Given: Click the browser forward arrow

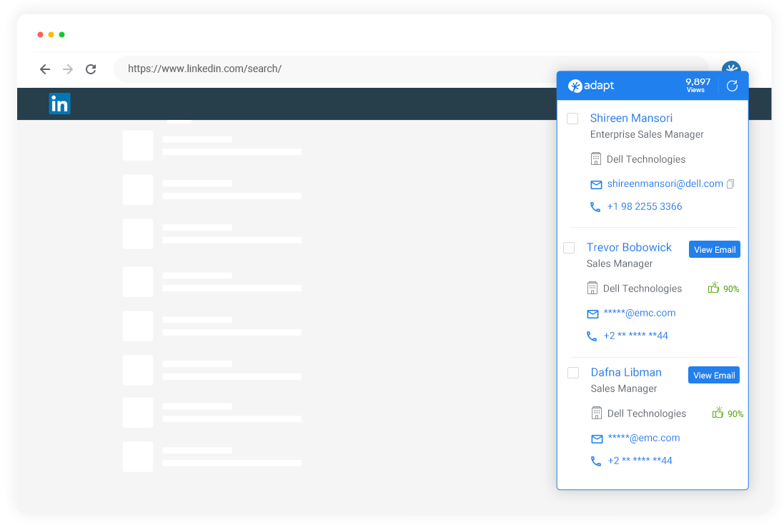Looking at the screenshot, I should [68, 69].
